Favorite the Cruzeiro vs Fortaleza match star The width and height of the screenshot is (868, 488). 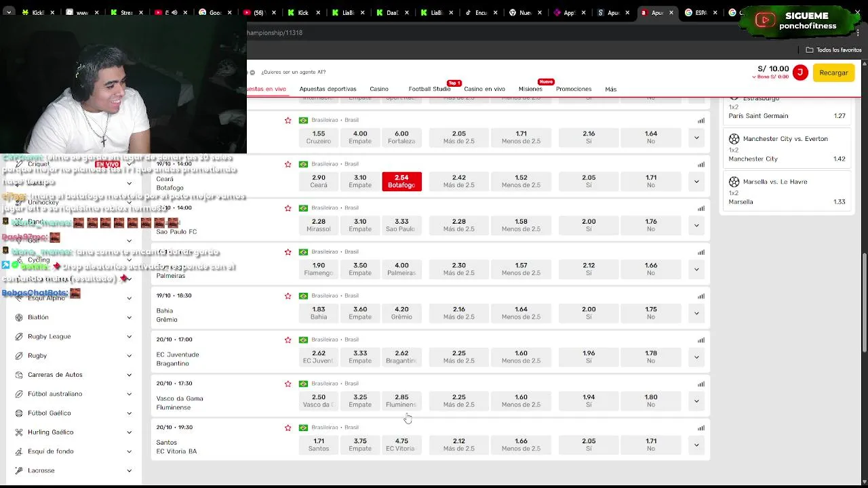point(288,120)
